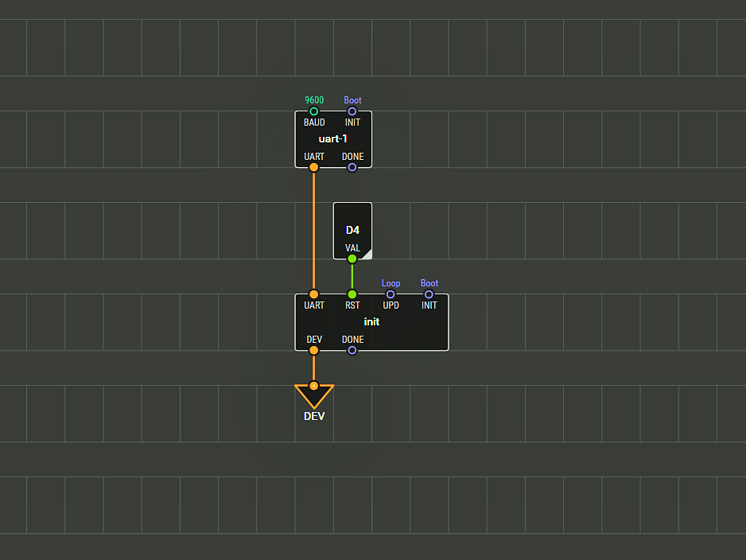Click the Boot label above init INIT pin
This screenshot has width=746, height=560.
click(429, 283)
